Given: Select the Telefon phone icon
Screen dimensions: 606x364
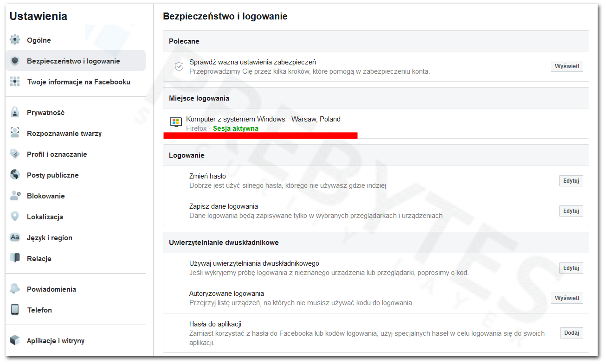Looking at the screenshot, I should pos(14,310).
